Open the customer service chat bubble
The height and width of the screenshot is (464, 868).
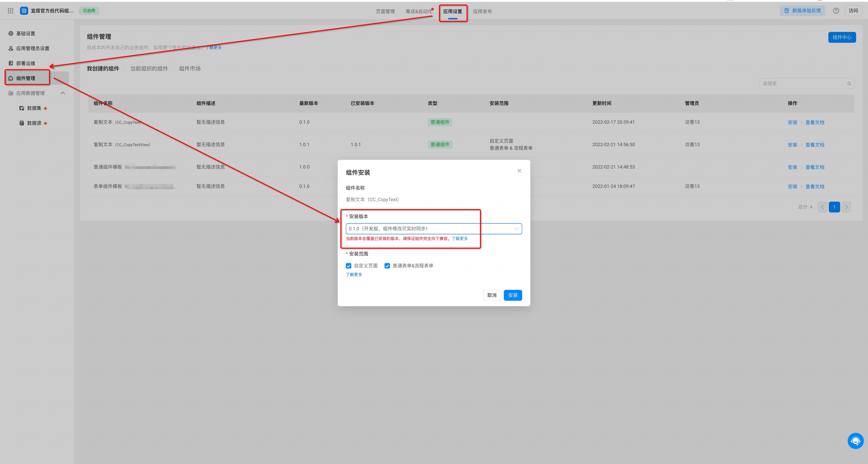tap(855, 441)
